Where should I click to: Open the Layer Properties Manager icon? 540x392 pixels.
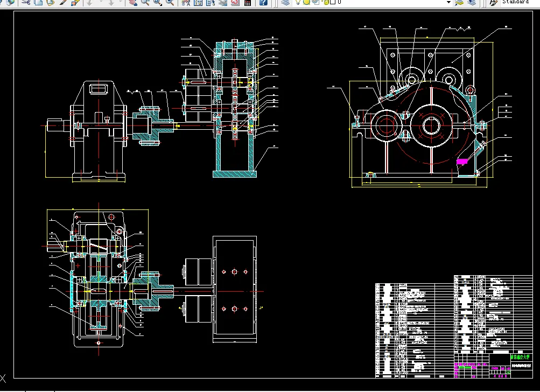point(285,2)
